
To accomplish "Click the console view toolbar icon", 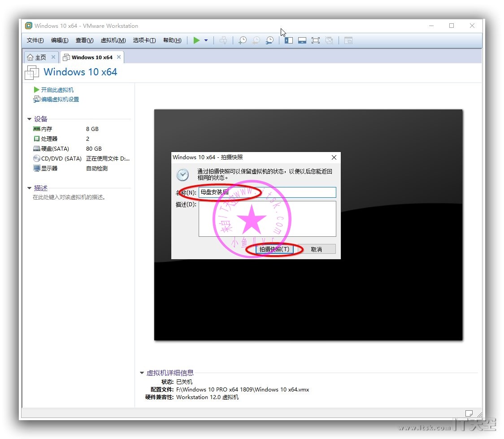I will (x=348, y=40).
